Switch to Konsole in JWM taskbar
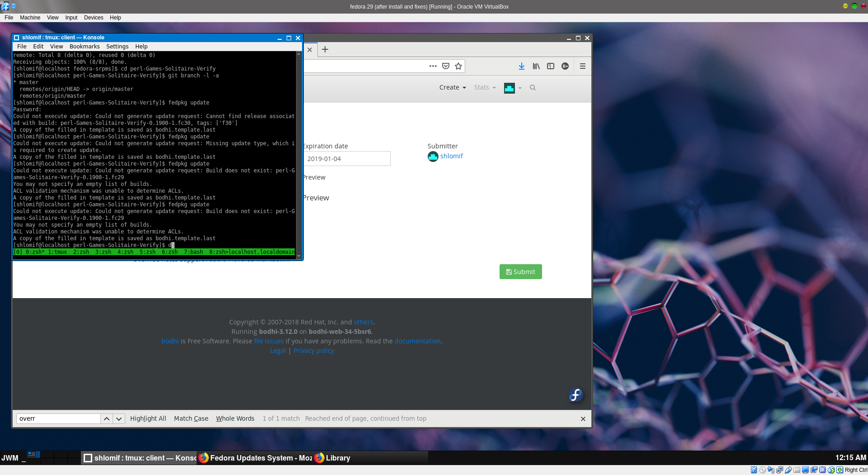Screen dimensions: 868x475 click(139, 458)
